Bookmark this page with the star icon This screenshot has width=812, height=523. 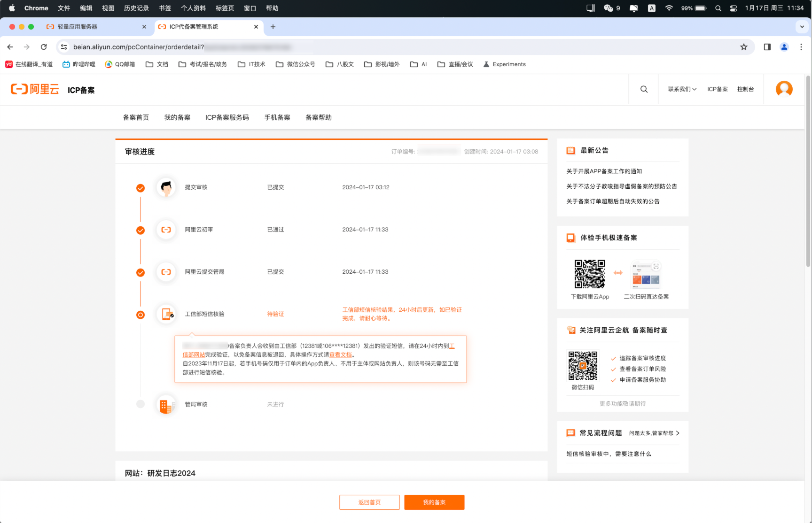pyautogui.click(x=743, y=47)
